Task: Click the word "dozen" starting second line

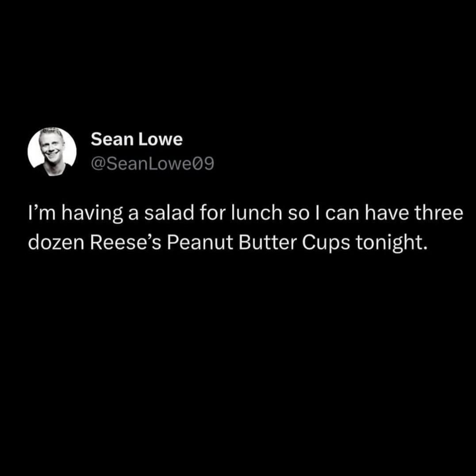Action: point(56,243)
